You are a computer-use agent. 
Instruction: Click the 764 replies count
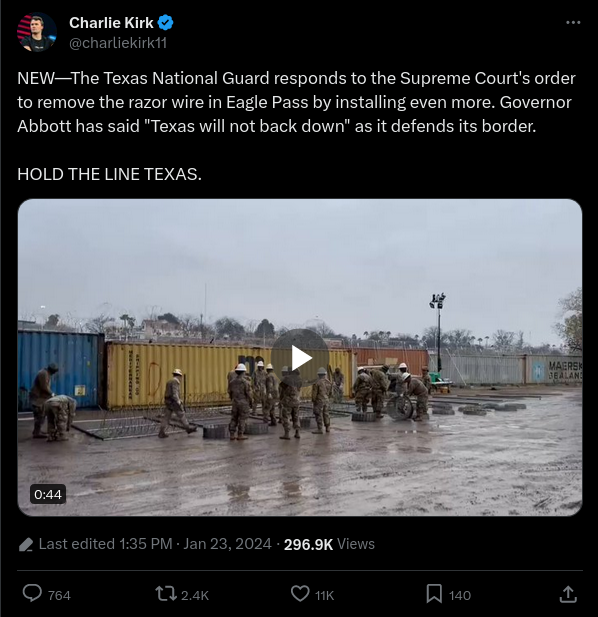(x=59, y=595)
